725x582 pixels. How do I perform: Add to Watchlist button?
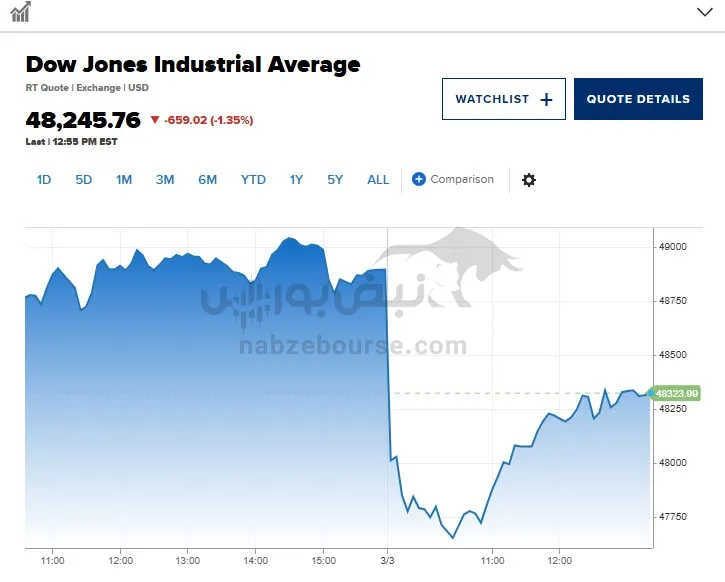(x=503, y=99)
